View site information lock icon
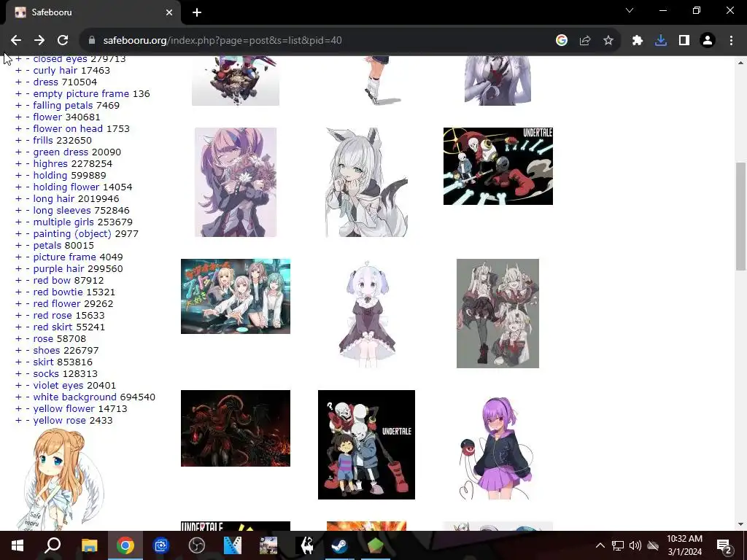This screenshot has width=747, height=560. pos(92,41)
